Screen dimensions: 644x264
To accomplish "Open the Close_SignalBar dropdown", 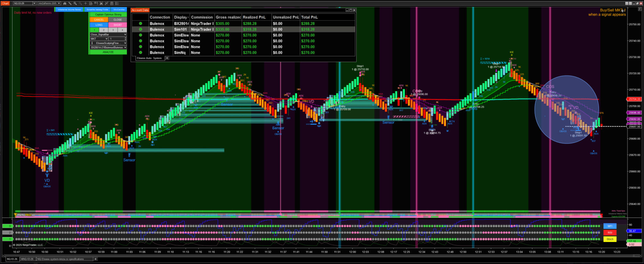I will point(108,34).
